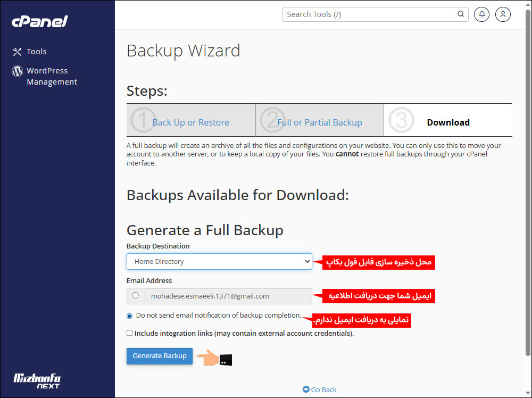Go to Full or Partial Backup step

click(x=319, y=122)
